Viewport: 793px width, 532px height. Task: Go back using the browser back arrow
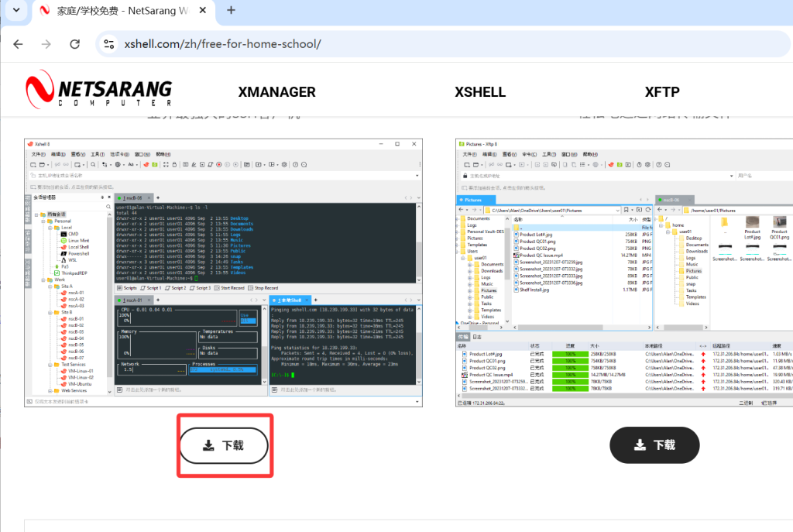point(18,44)
